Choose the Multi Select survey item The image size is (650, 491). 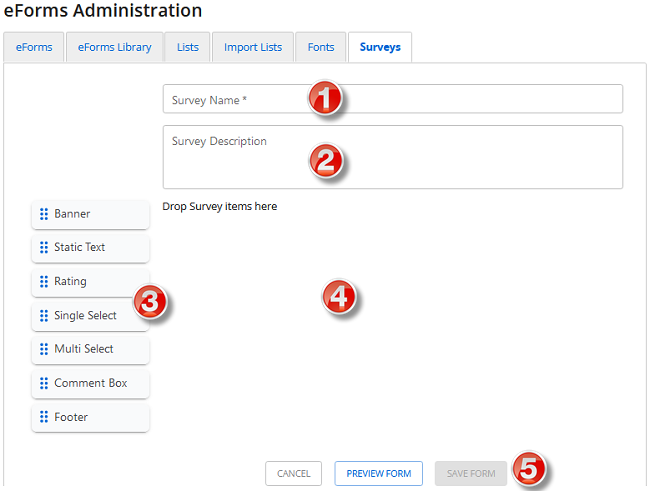click(90, 350)
